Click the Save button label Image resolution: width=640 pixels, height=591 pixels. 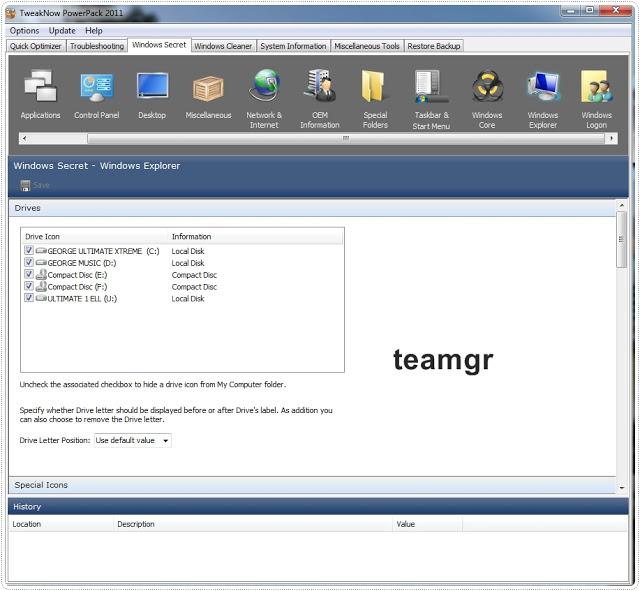[x=41, y=185]
